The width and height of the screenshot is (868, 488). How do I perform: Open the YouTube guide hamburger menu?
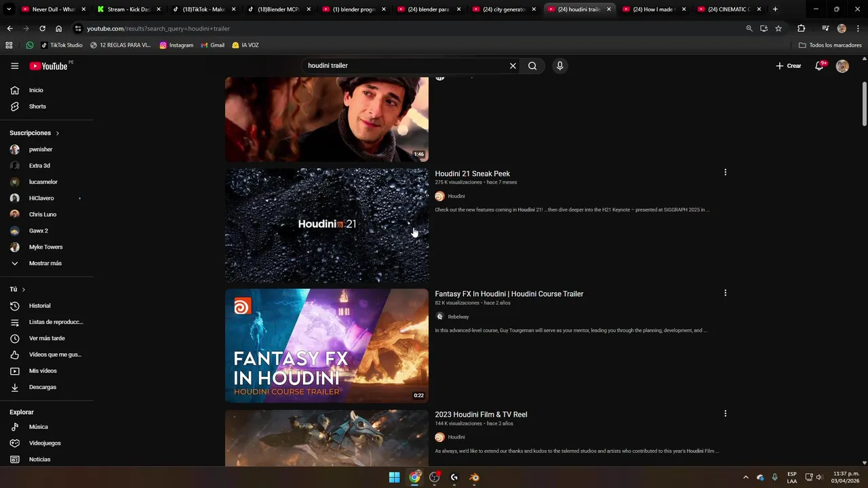pyautogui.click(x=15, y=66)
